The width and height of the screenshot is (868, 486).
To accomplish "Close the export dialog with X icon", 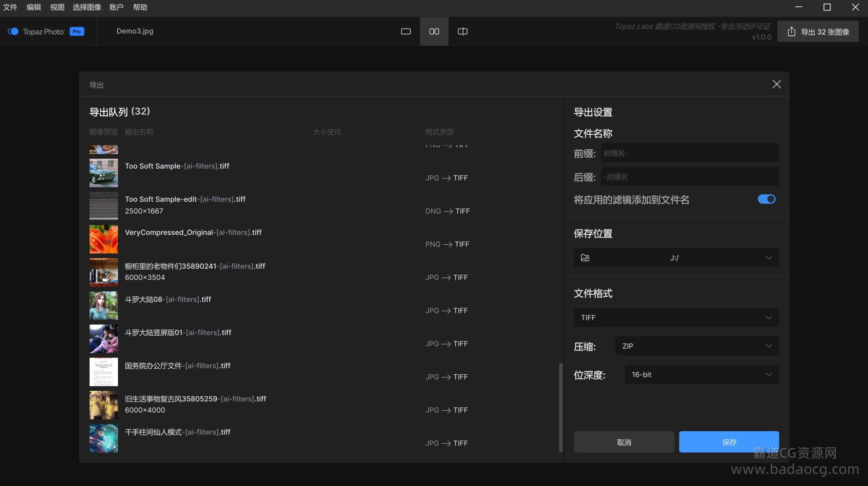I will (x=776, y=84).
